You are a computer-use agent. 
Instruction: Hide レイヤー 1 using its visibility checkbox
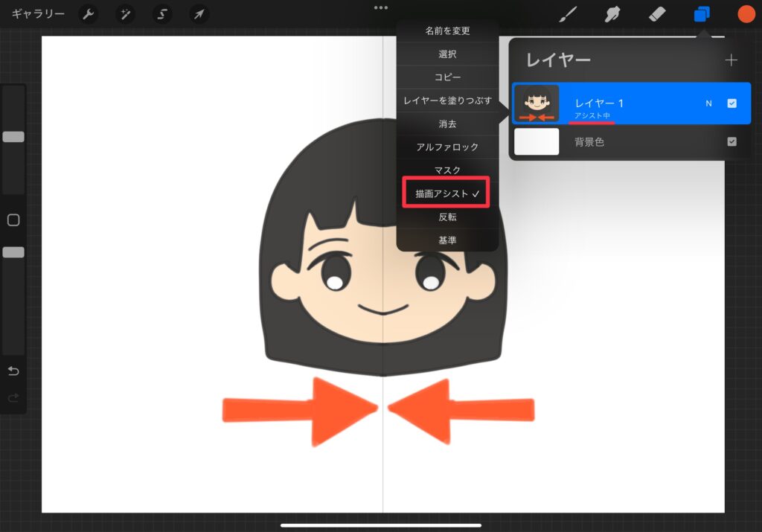point(731,103)
